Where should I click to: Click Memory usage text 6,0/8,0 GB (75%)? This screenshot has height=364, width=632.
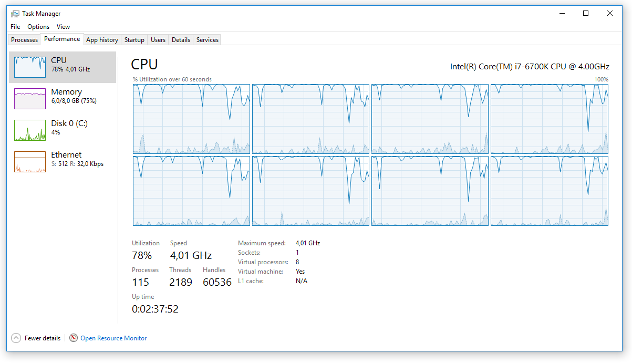click(74, 101)
